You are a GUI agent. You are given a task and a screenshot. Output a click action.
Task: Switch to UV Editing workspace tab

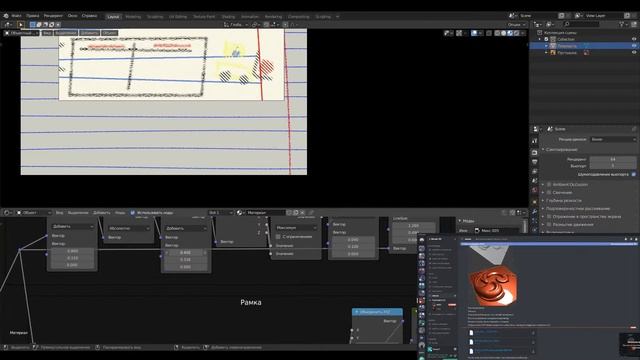pos(178,17)
